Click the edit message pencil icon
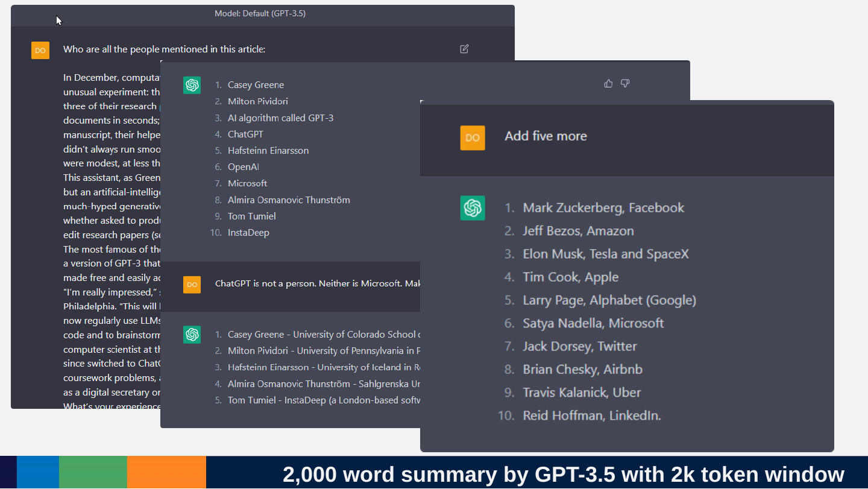 point(464,49)
